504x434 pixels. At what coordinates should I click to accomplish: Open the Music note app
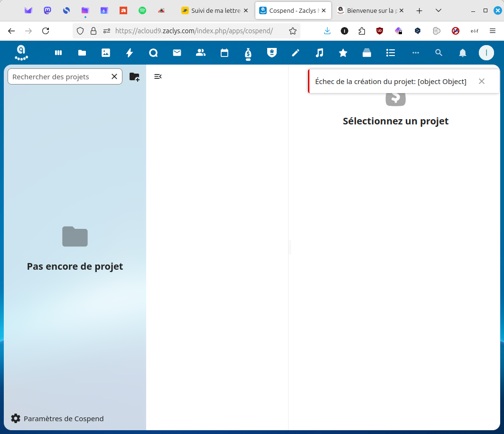tap(319, 53)
